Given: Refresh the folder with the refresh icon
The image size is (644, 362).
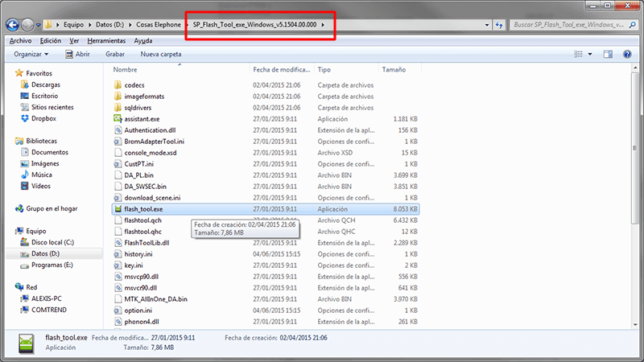Looking at the screenshot, I should tap(498, 25).
